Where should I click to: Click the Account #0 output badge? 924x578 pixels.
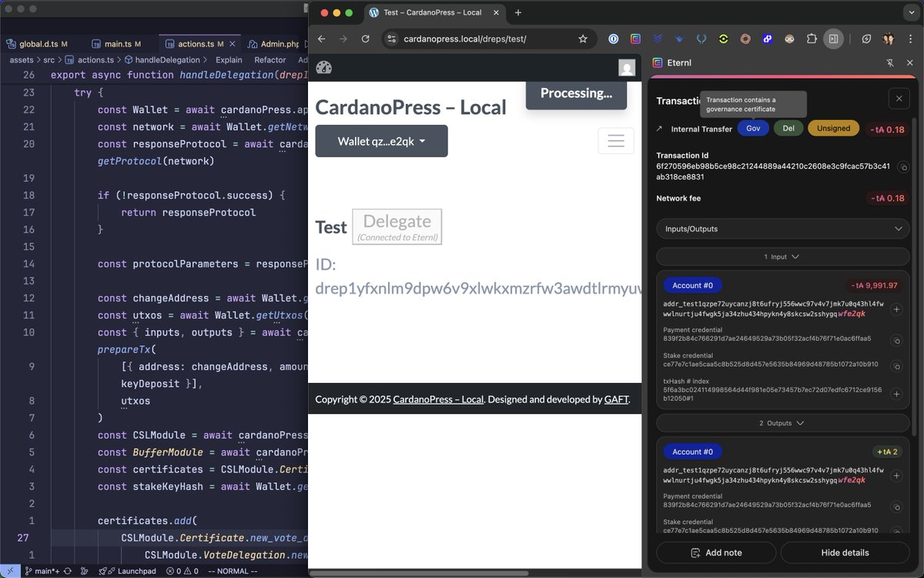692,452
